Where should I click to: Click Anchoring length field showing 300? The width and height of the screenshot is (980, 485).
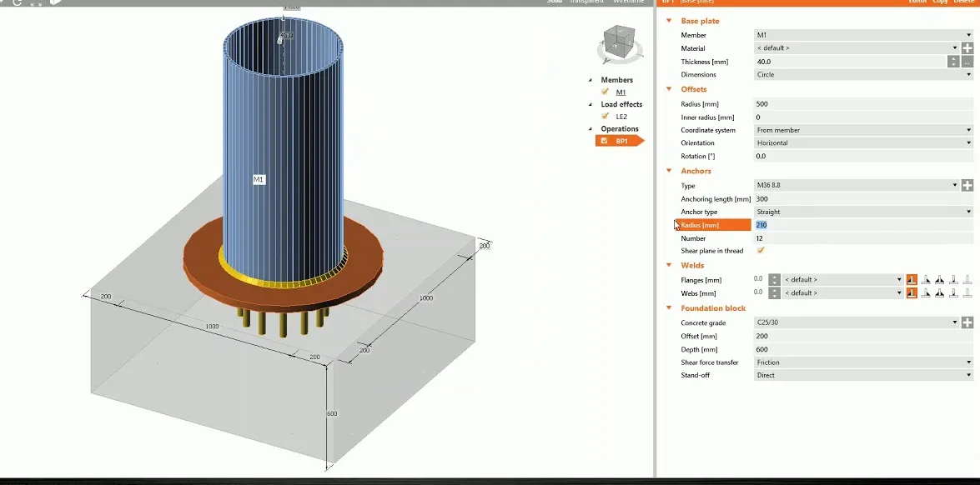[863, 199]
